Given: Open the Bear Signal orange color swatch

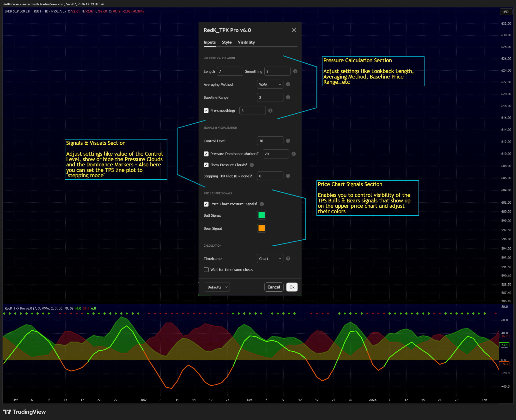Looking at the screenshot, I should click(x=261, y=228).
